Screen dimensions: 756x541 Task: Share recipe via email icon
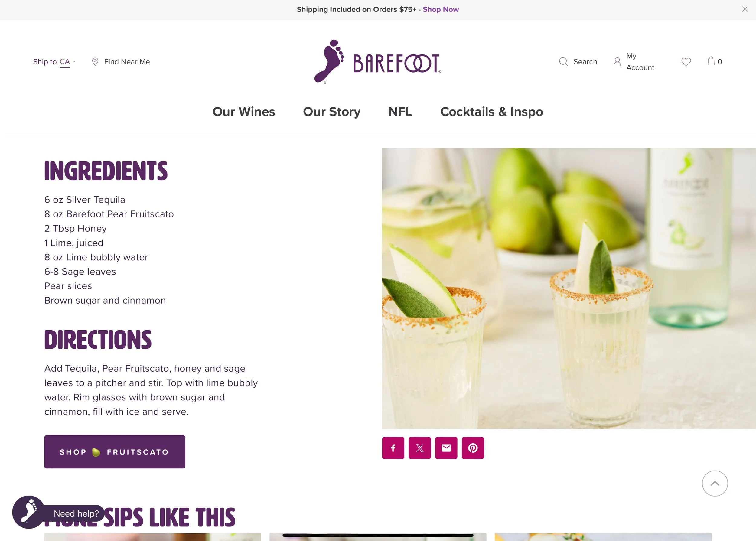[446, 448]
